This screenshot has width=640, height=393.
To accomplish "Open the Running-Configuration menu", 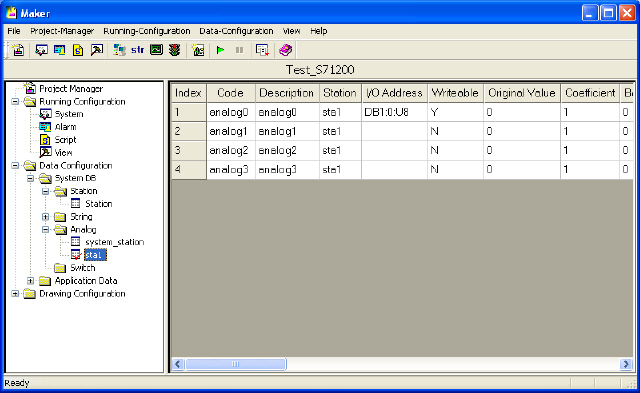I will pos(147,31).
